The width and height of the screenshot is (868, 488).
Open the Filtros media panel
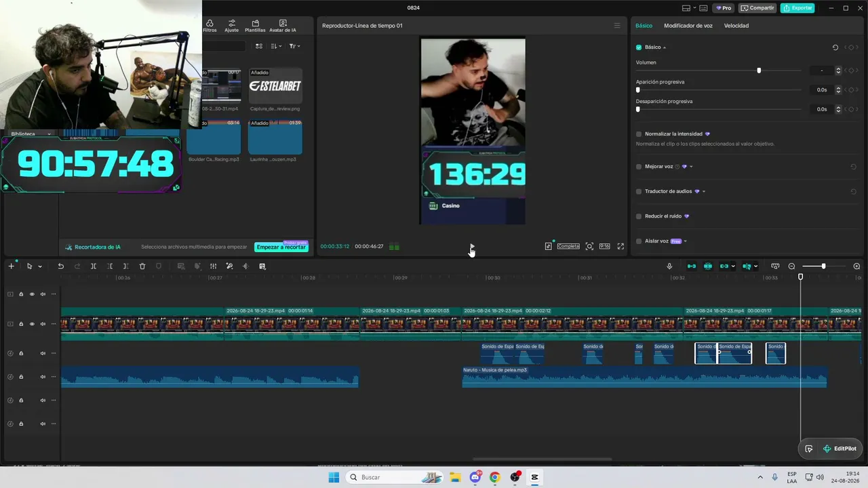210,26
